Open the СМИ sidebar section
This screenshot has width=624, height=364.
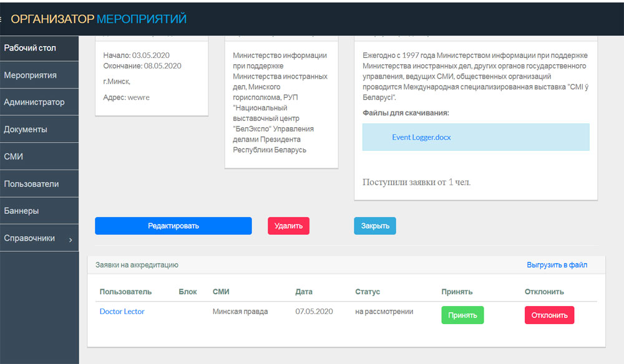39,156
